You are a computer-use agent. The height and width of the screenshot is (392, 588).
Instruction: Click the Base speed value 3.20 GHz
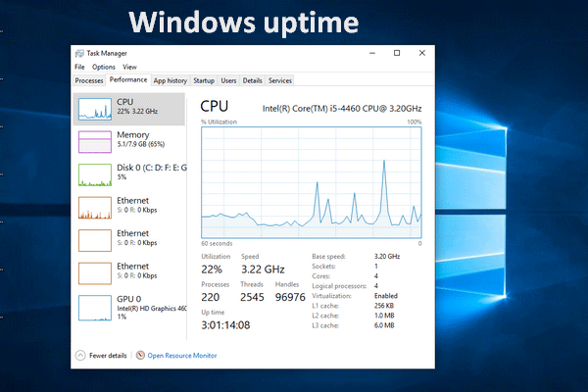click(x=387, y=256)
